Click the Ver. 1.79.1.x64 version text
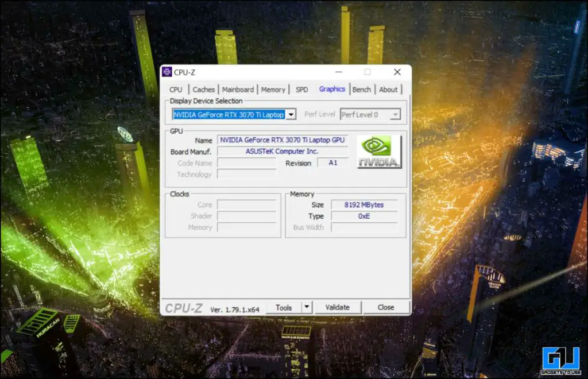 (235, 310)
